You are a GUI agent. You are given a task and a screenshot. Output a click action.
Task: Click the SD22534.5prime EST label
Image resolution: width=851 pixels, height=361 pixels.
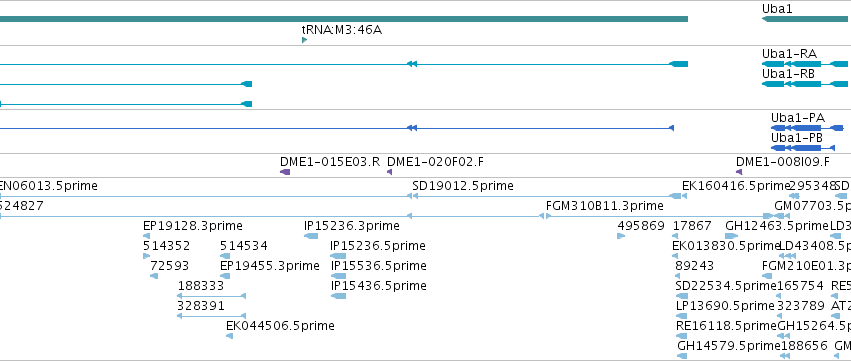(x=726, y=286)
